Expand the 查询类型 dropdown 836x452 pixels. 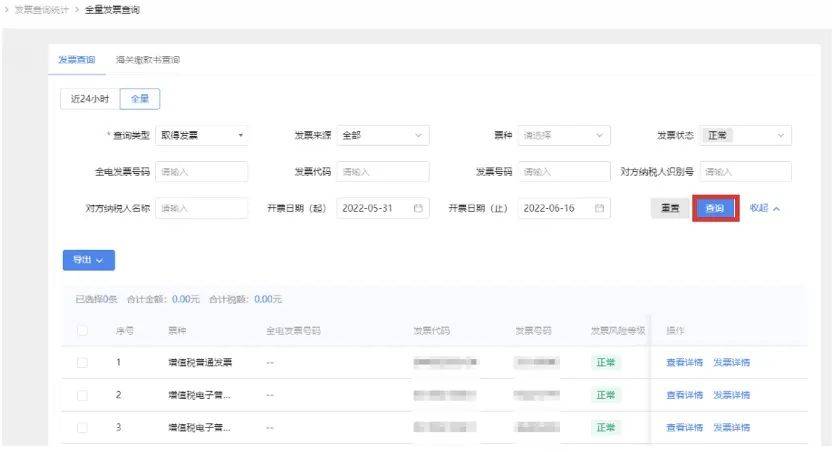(x=202, y=135)
